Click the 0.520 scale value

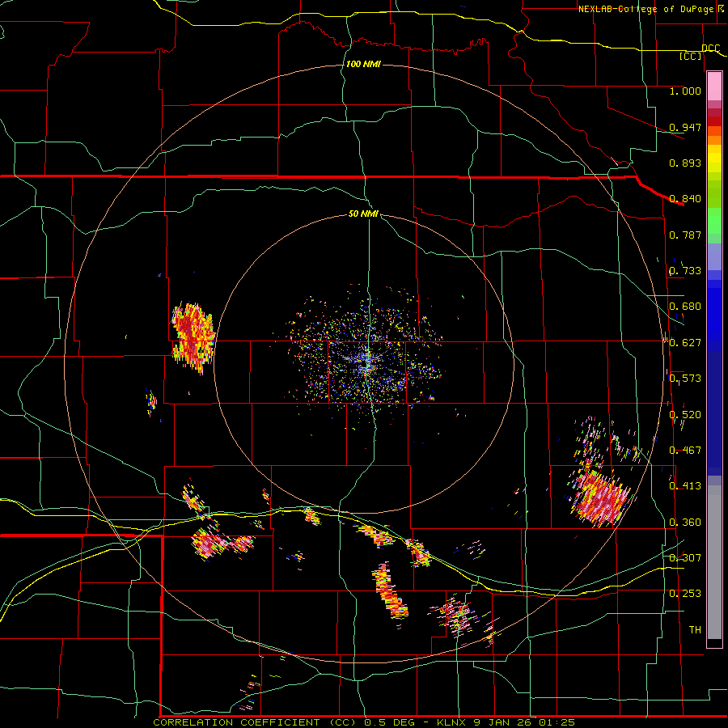[685, 415]
